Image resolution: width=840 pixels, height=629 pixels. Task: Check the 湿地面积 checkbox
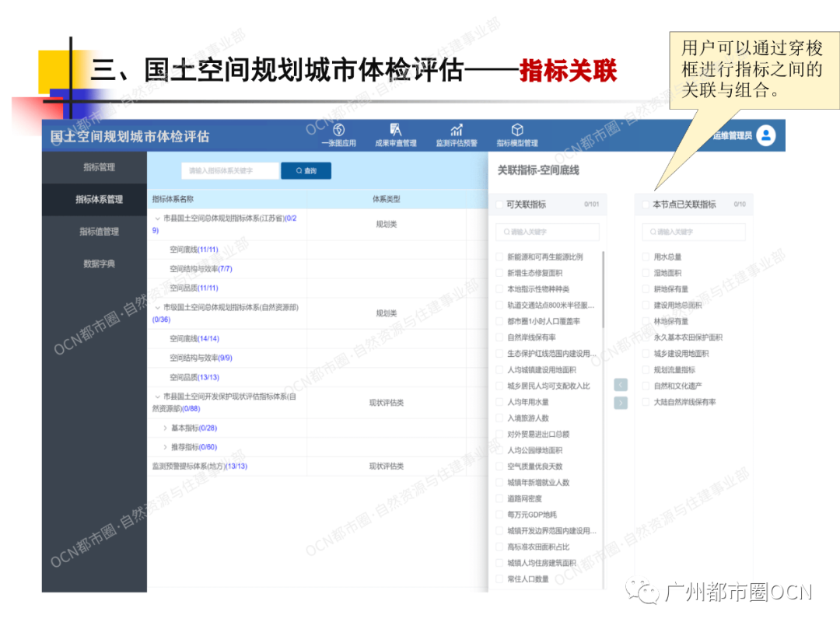646,273
